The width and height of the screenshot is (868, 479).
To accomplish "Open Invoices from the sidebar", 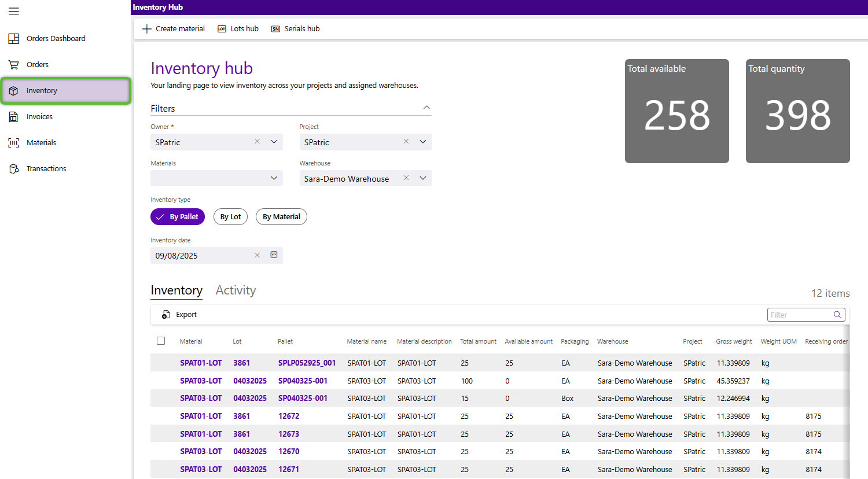I will 39,117.
